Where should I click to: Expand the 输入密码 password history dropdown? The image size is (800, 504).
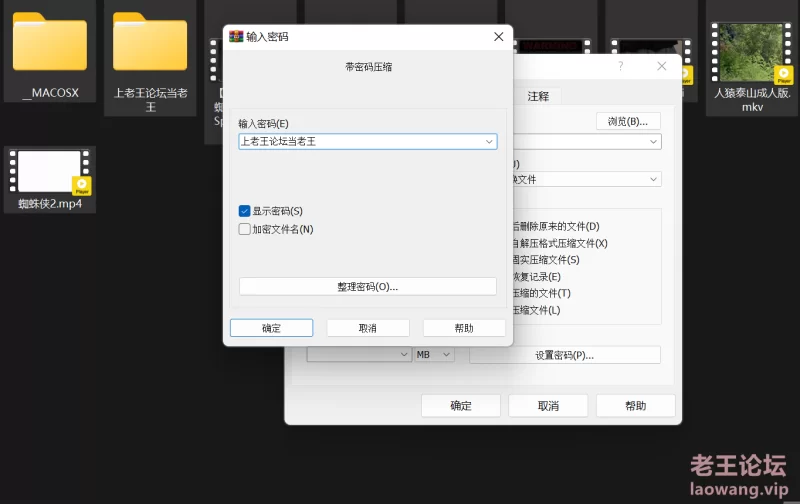point(489,142)
